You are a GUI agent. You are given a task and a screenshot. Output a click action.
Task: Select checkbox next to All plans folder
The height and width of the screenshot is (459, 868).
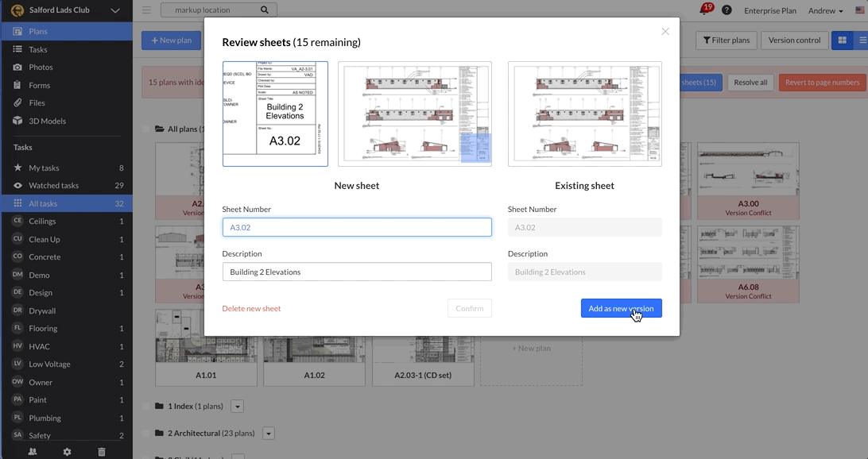[x=146, y=129]
